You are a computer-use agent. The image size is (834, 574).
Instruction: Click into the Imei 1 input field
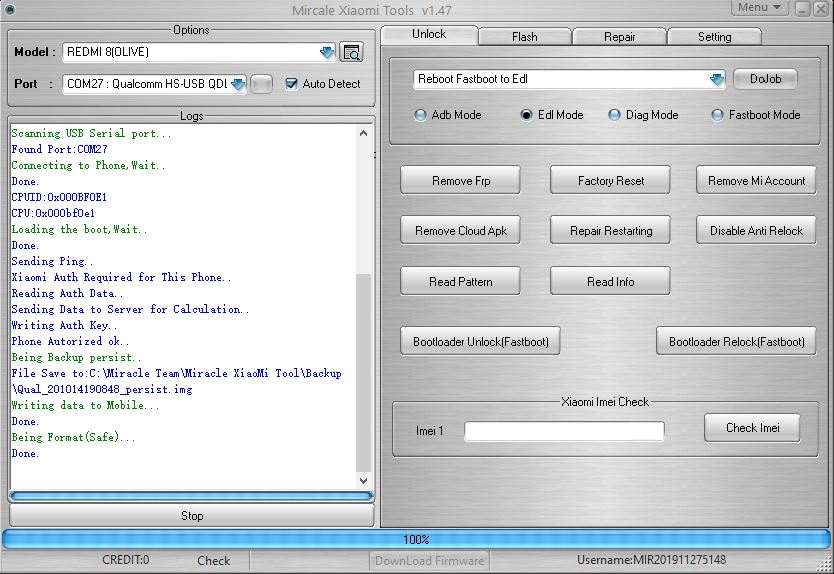coord(564,431)
